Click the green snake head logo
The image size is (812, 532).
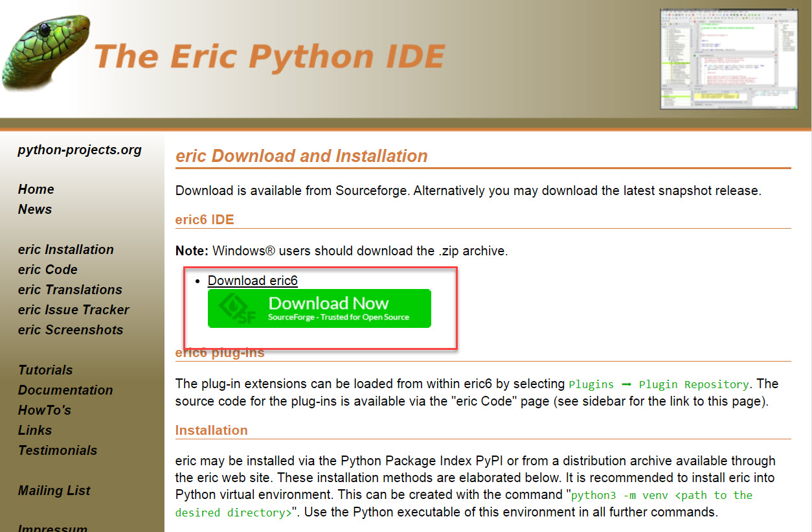point(45,52)
